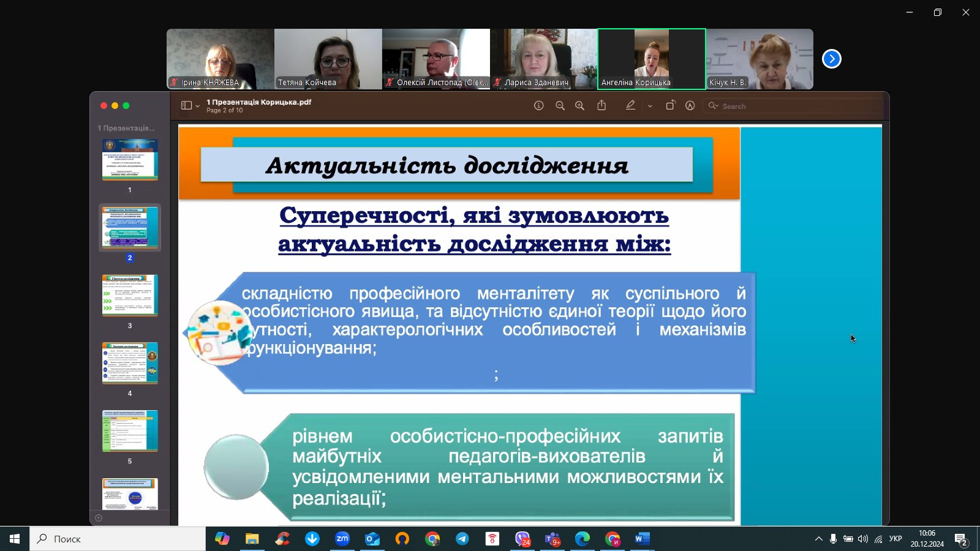The height and width of the screenshot is (551, 980).
Task: Zoom out the PDF page
Action: 560,106
